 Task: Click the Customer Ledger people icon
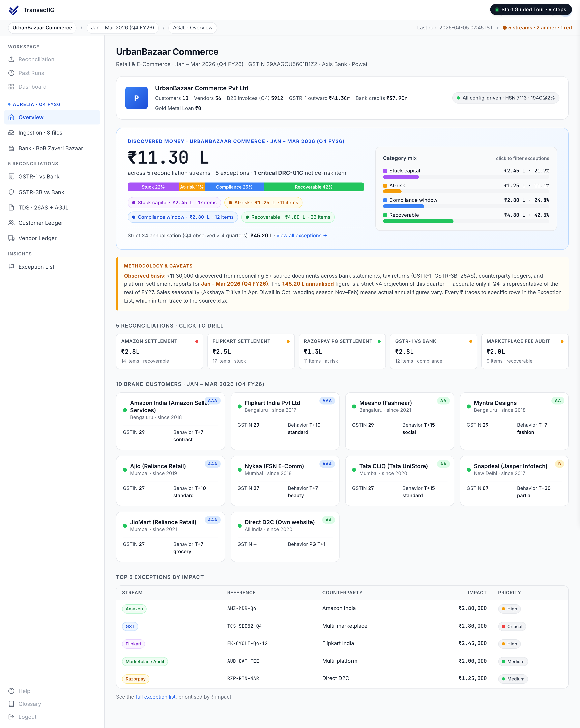click(11, 223)
